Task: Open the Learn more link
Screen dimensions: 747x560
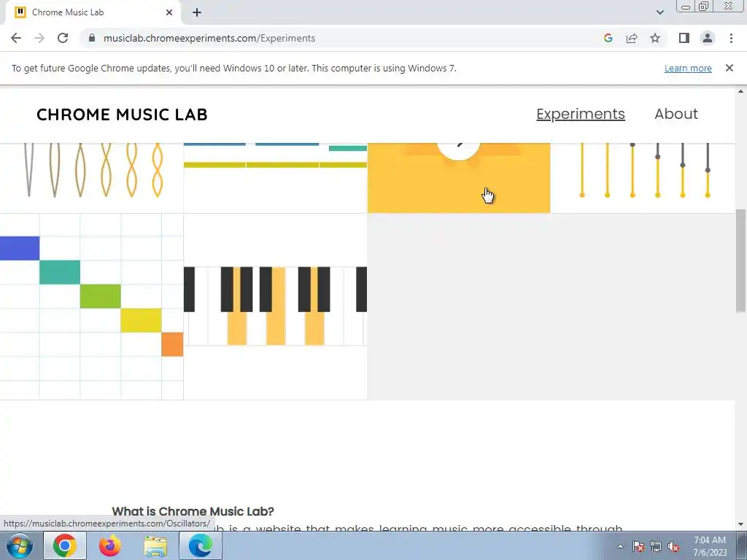Action: pos(688,68)
